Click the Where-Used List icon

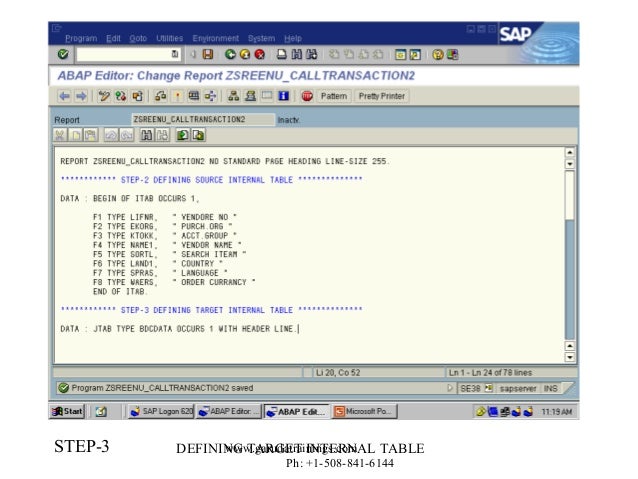click(210, 96)
